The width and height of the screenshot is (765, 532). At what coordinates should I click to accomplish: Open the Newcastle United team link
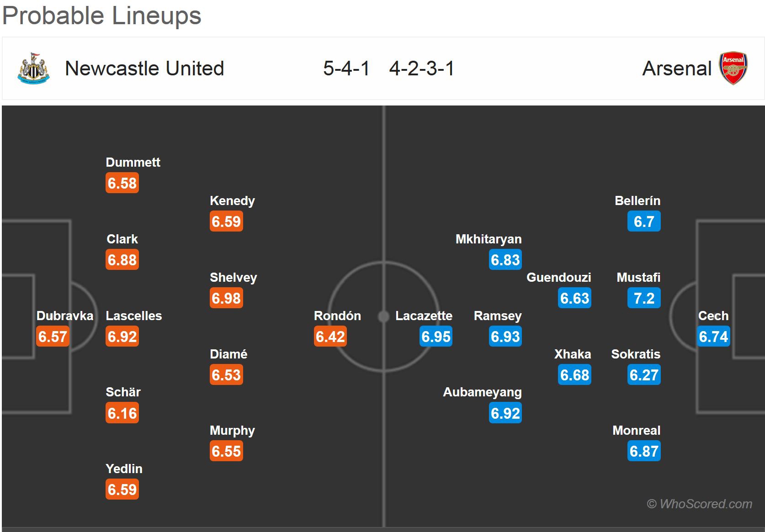point(144,68)
